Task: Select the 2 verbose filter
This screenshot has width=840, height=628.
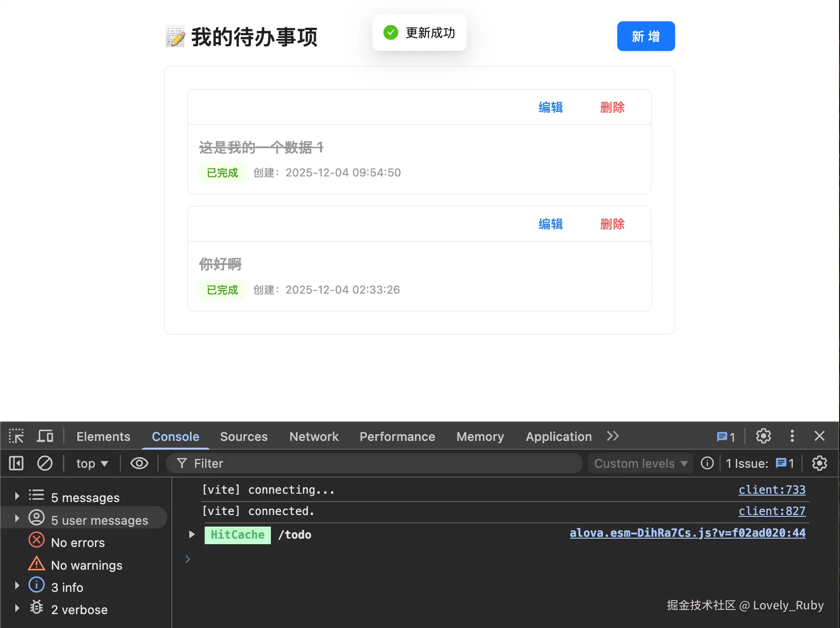Action: [x=79, y=609]
